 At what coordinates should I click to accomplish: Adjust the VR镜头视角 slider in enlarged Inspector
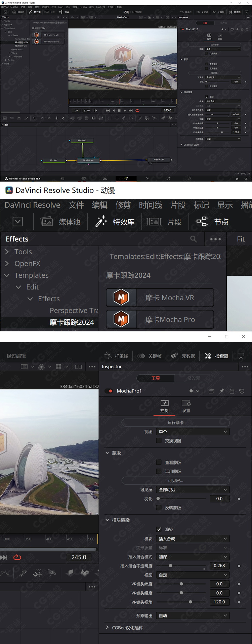click(x=181, y=602)
